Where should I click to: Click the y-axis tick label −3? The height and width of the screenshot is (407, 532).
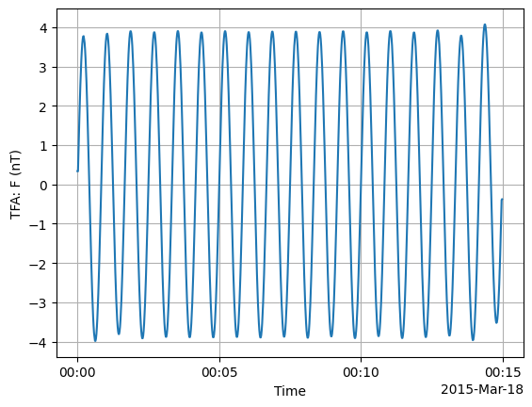(x=38, y=303)
